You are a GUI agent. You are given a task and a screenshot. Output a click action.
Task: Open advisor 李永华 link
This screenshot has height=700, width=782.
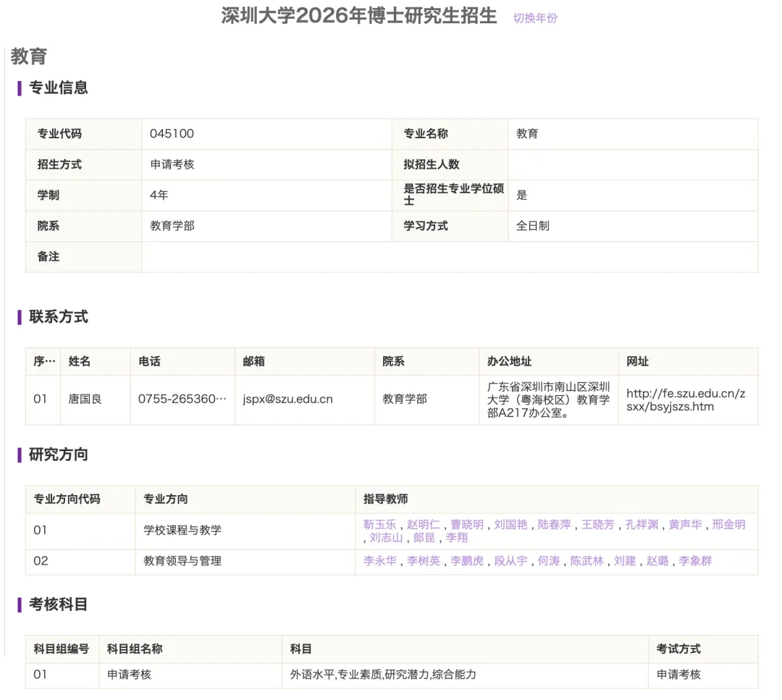380,561
